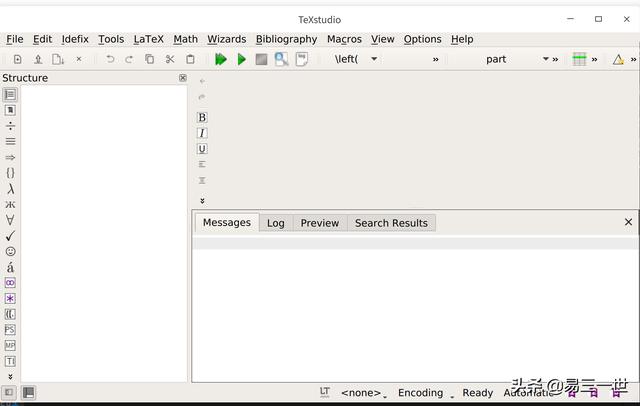640x406 pixels.
Task: Open language <none> selector in status bar
Action: (x=364, y=393)
